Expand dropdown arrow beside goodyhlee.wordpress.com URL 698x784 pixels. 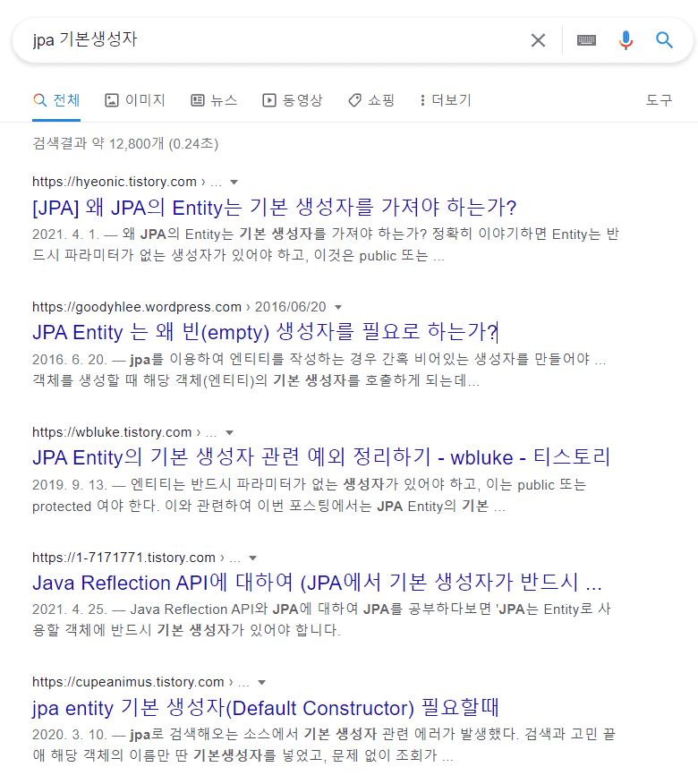click(338, 307)
